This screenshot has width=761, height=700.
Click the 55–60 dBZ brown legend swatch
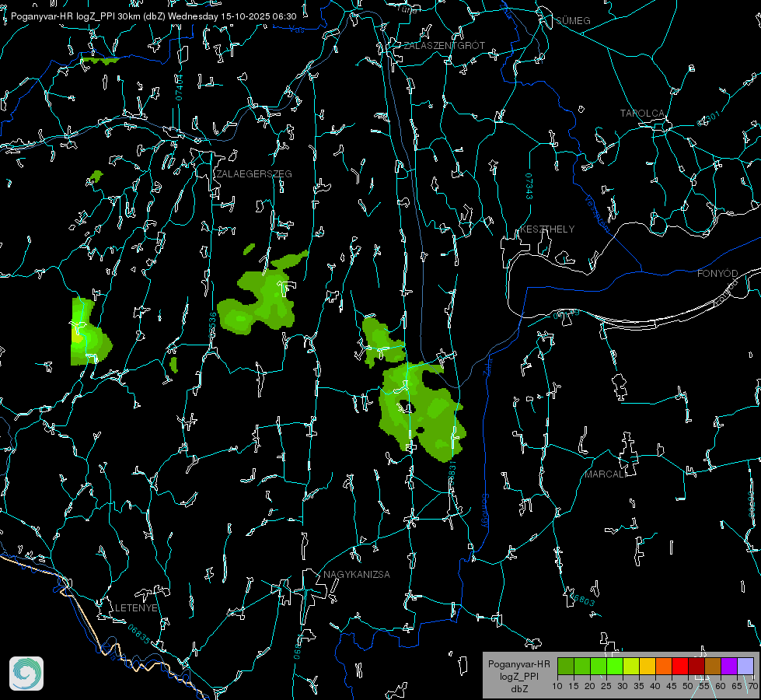pyautogui.click(x=713, y=666)
